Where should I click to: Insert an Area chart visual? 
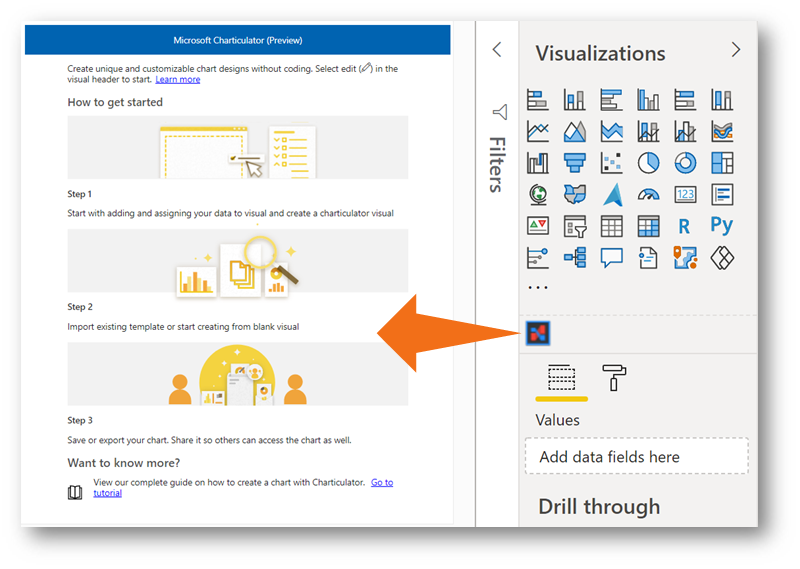574,131
